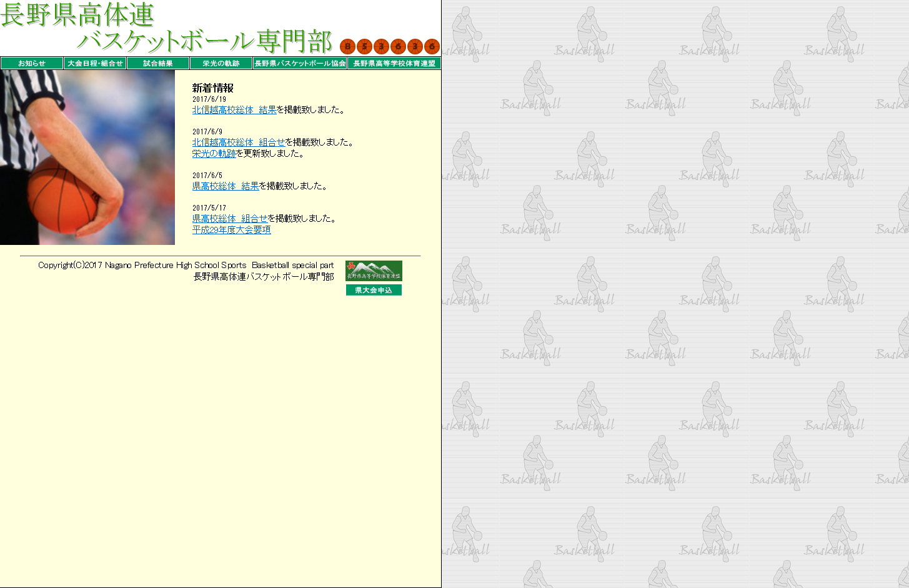The height and width of the screenshot is (588, 909).
Task: Click the counter basketball showing digit 5
Action: (365, 47)
